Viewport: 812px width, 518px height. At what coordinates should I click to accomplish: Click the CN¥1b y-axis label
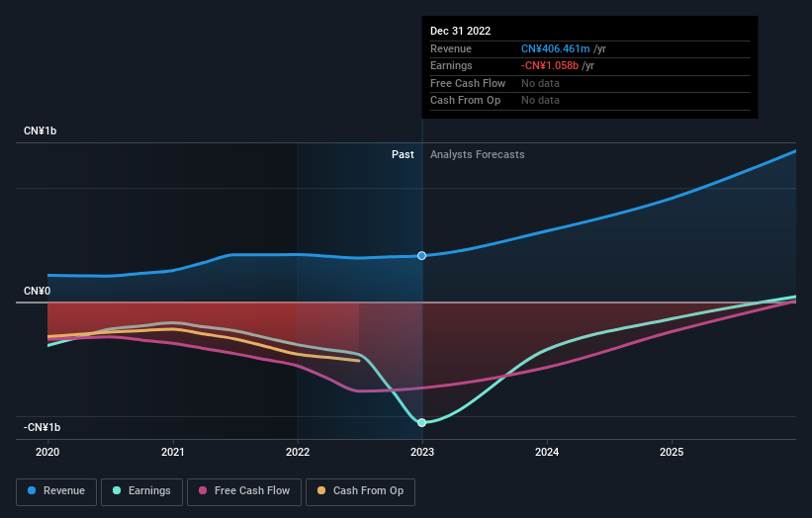[40, 130]
